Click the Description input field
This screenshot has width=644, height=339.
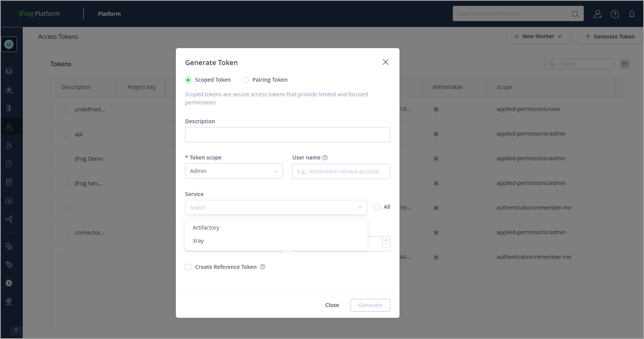(x=288, y=135)
